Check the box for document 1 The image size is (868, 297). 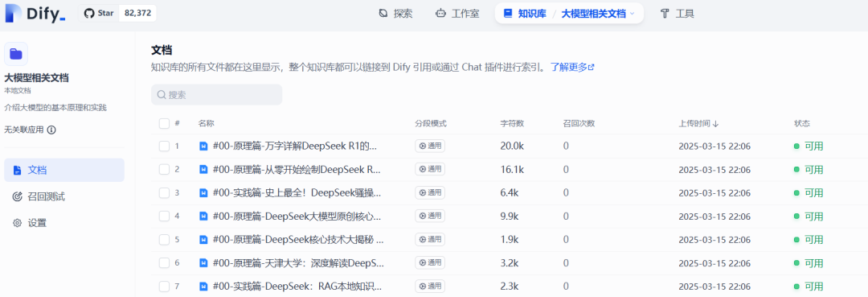164,146
